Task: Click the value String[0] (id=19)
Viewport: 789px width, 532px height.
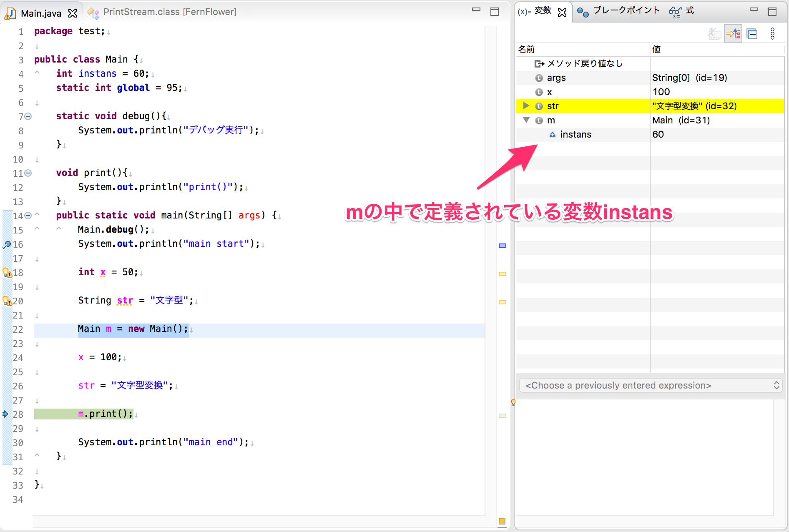Action: (689, 78)
